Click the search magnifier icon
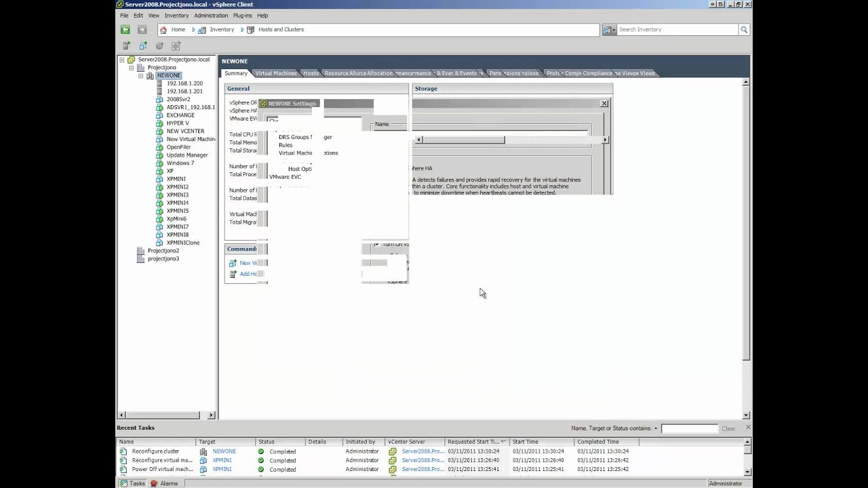Image resolution: width=868 pixels, height=488 pixels. tap(744, 30)
